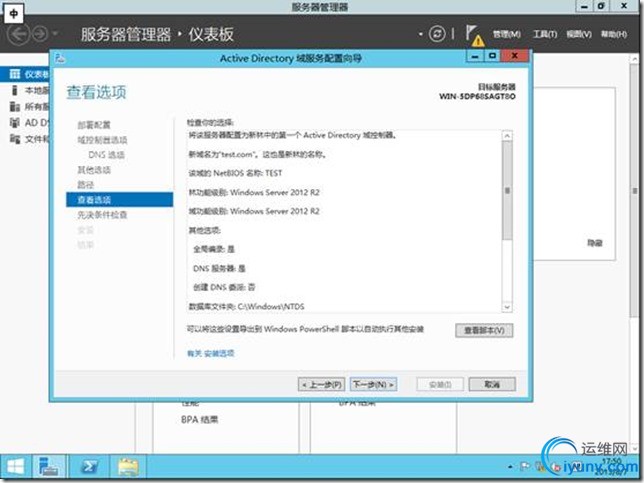Image resolution: width=644 pixels, height=483 pixels.
Task: Open the 管理(M) menu
Action: point(507,34)
